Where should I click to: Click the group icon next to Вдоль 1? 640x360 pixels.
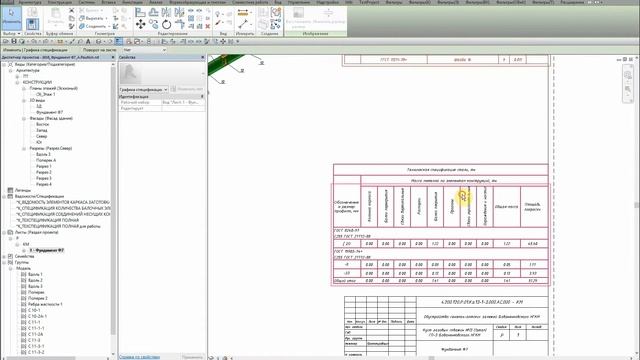pos(24,274)
